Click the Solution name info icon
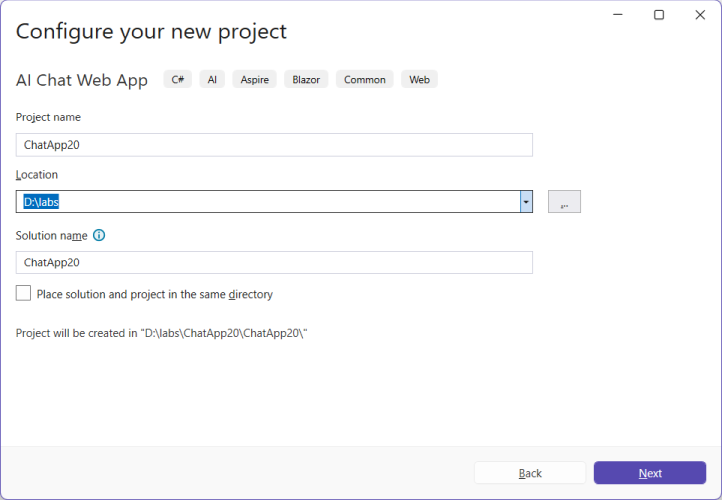The width and height of the screenshot is (722, 500). [99, 236]
